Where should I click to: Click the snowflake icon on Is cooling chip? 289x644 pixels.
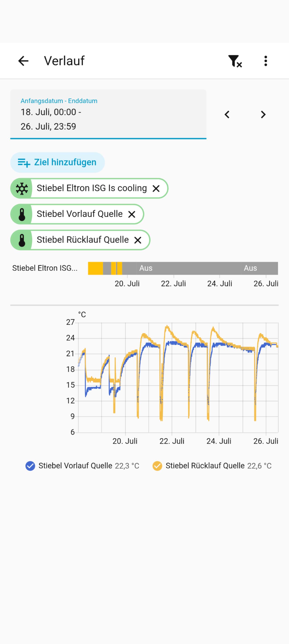click(x=22, y=189)
